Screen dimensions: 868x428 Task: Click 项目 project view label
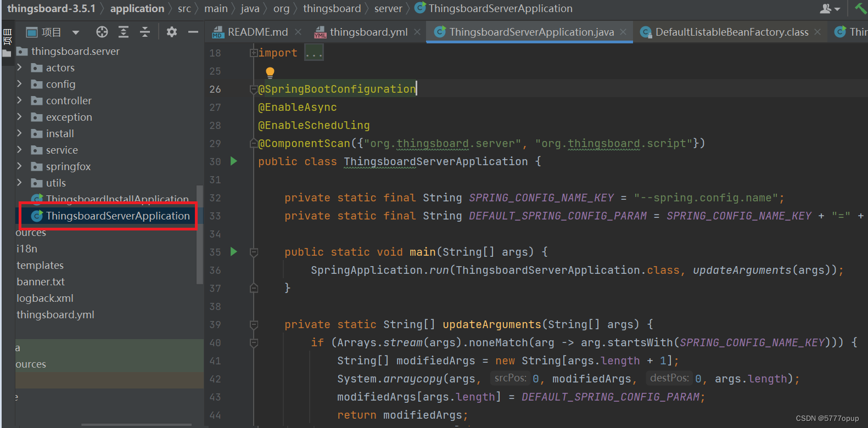click(52, 32)
